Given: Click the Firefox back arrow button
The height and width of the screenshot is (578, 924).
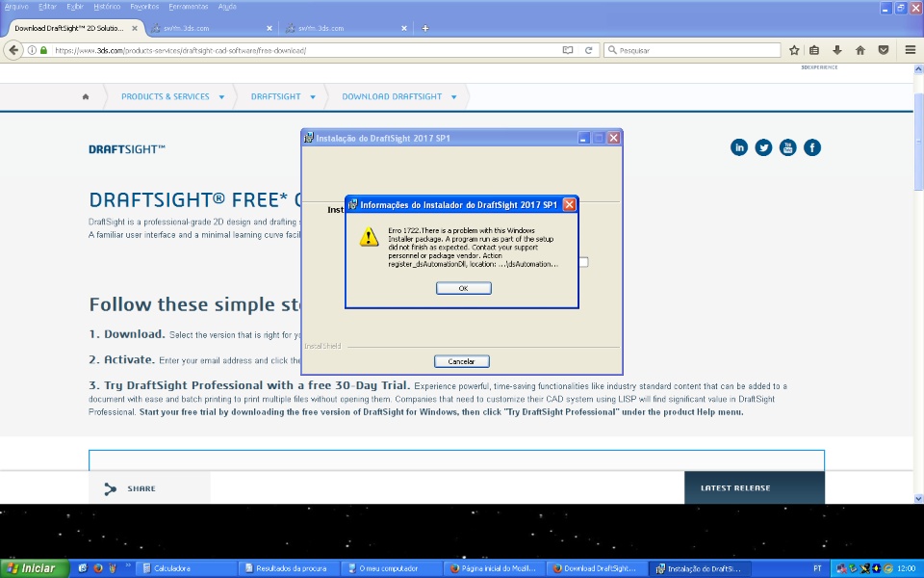Looking at the screenshot, I should (x=13, y=50).
